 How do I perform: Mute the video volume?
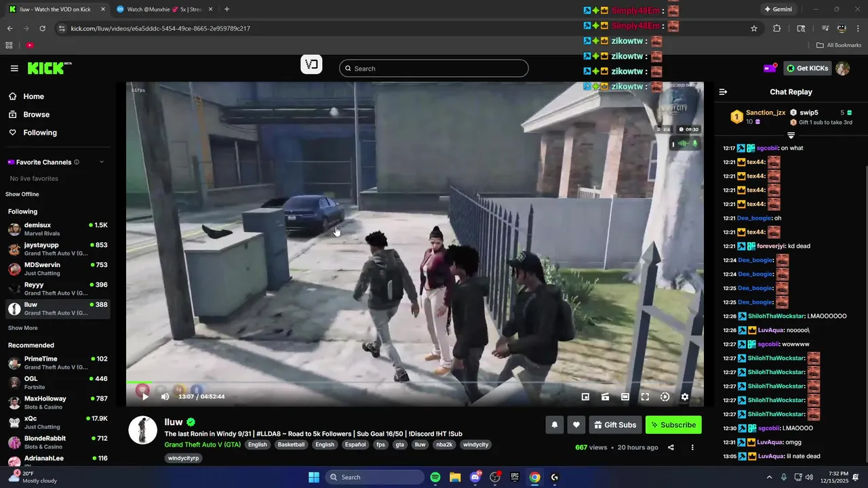point(165,396)
